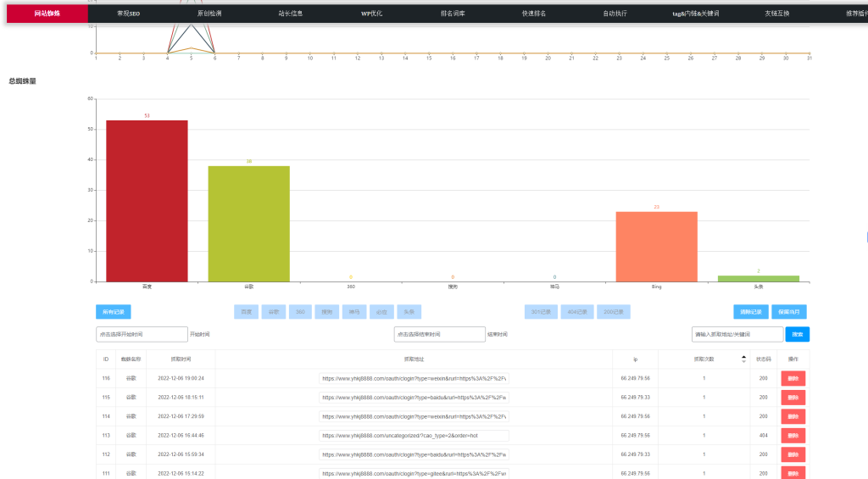Select the tag&内链&关键词 tab
The image size is (868, 479).
tap(696, 14)
